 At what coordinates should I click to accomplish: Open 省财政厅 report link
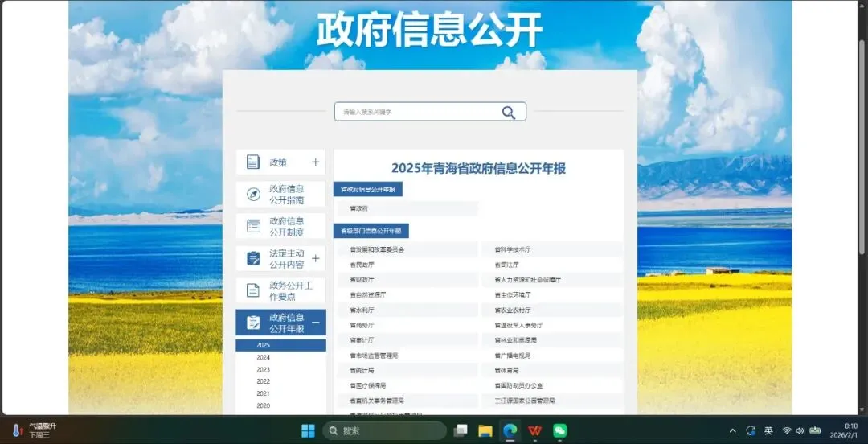tap(362, 280)
